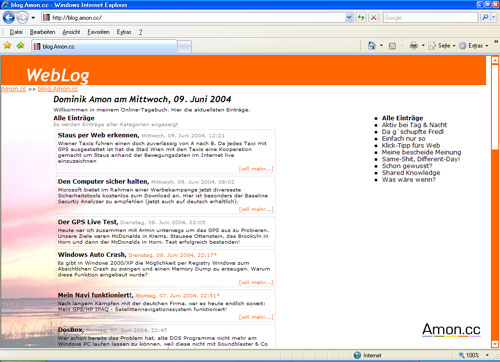This screenshot has height=362, width=500.
Task: Open the DosBox entry title
Action: [x=71, y=330]
